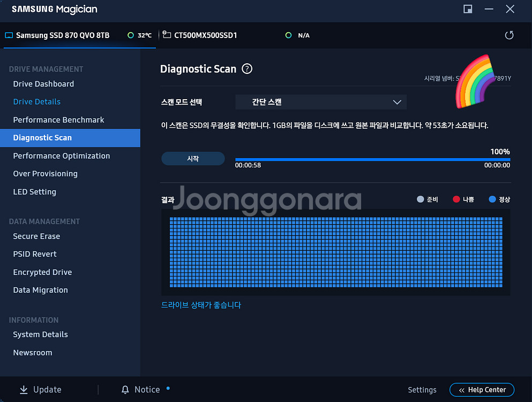This screenshot has width=532, height=402.
Task: Expand the scan mode dropdown arrow
Action: tap(397, 102)
